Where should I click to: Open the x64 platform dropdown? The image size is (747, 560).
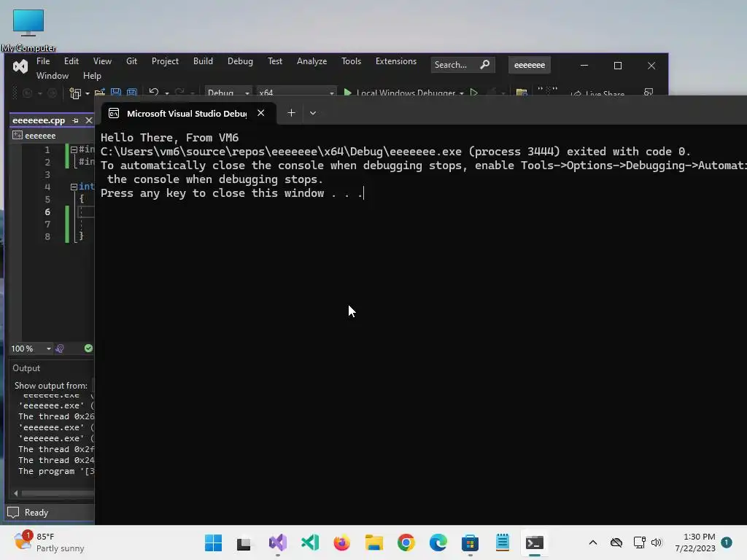(296, 93)
